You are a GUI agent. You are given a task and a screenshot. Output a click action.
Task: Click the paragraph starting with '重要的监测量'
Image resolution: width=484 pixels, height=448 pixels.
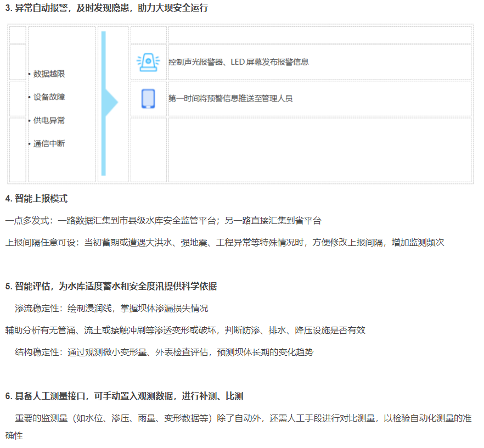[x=241, y=418]
